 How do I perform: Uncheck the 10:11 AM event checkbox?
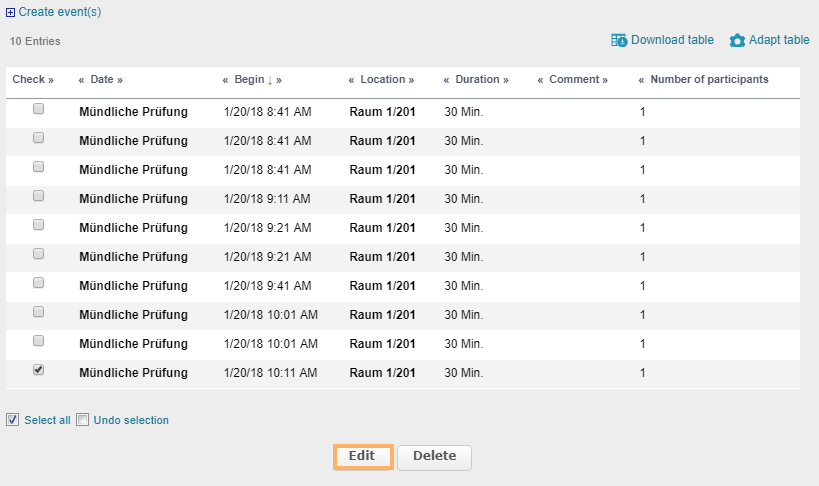click(39, 370)
